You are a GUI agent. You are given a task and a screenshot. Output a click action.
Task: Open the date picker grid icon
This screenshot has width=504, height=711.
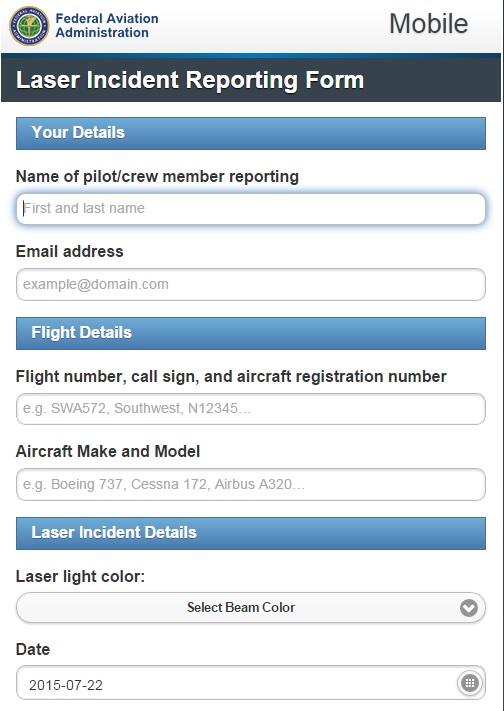[470, 683]
